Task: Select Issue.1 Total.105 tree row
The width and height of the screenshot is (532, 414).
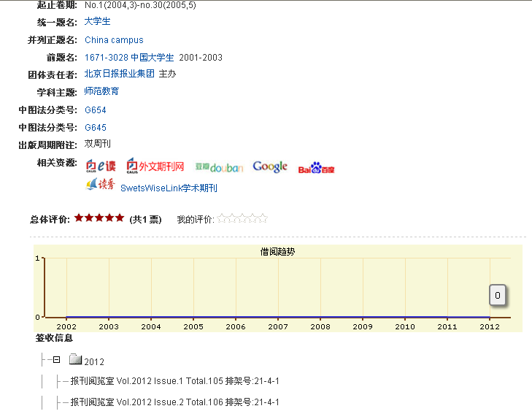Action: [x=174, y=381]
